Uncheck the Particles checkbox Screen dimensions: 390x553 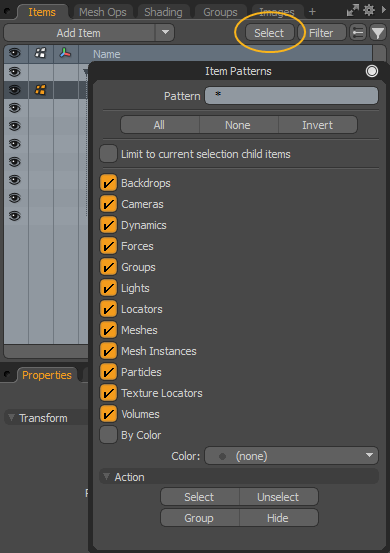tap(108, 372)
